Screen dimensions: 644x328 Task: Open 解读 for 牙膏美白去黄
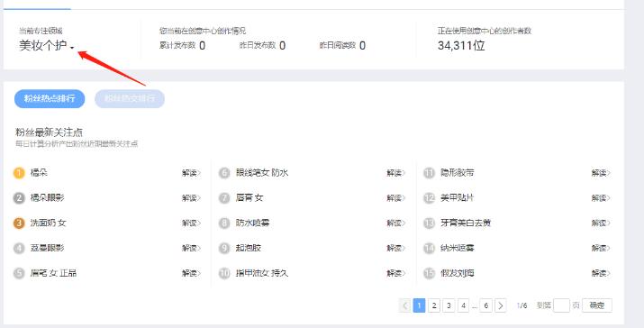pos(601,223)
